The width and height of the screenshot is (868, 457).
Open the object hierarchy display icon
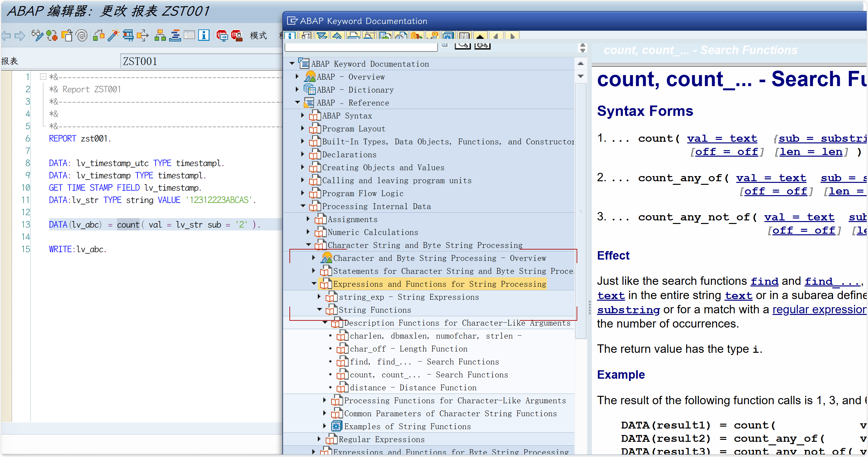[x=160, y=35]
